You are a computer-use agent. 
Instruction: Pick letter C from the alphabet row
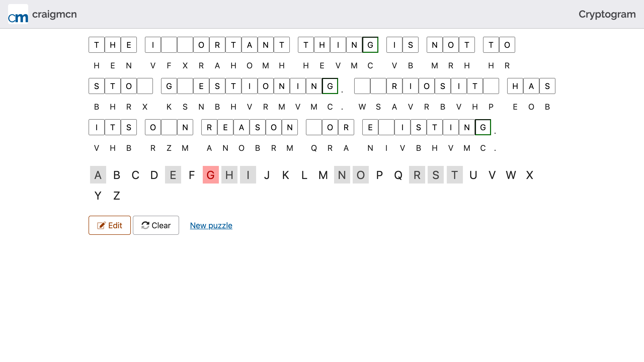coord(135,175)
